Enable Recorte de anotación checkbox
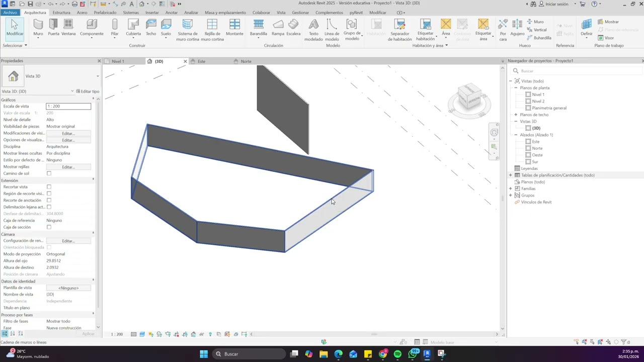This screenshot has height=362, width=644. click(49, 200)
